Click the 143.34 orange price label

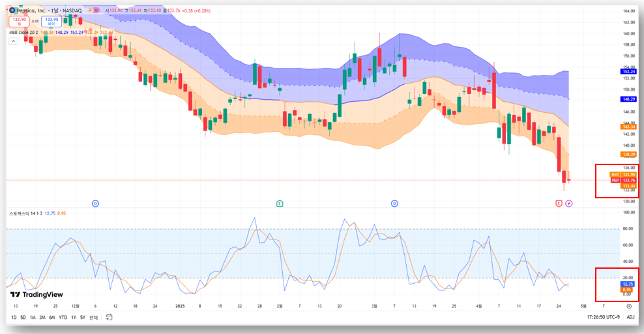[628, 127]
